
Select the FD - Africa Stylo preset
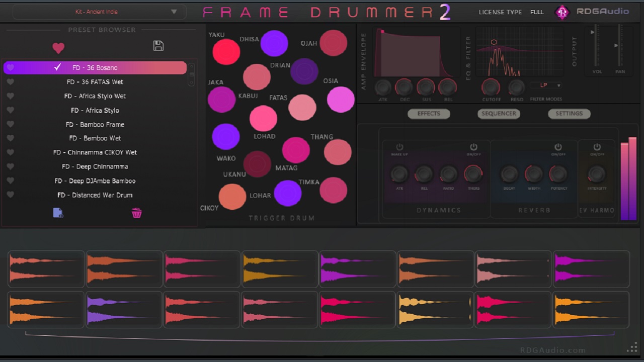coord(95,110)
